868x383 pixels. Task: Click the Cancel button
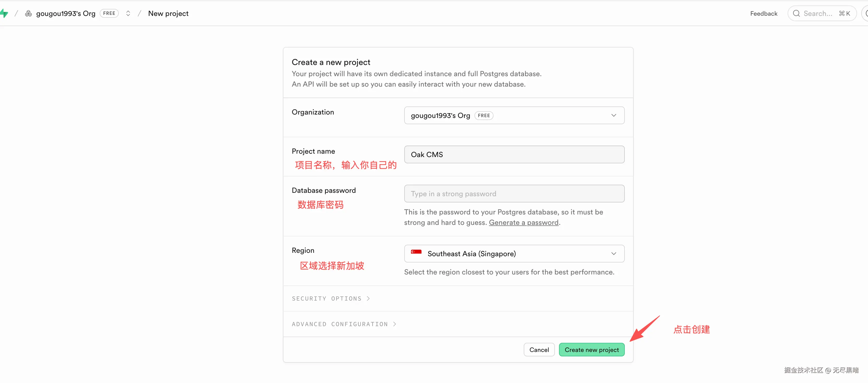click(x=539, y=350)
